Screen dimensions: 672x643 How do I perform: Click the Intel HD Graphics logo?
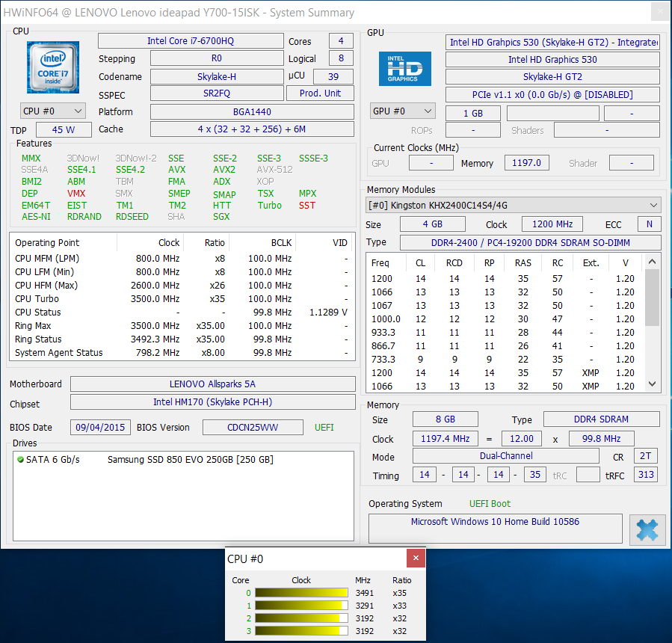(404, 69)
